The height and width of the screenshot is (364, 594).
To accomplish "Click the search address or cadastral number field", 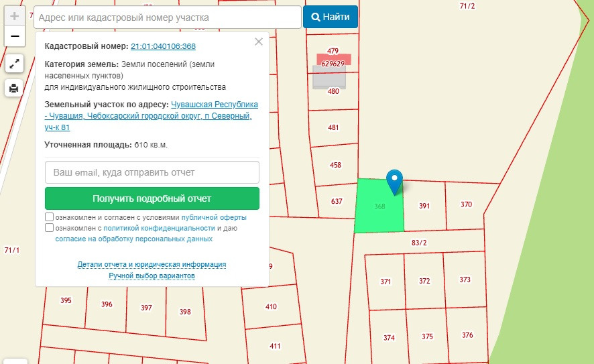I will [168, 17].
